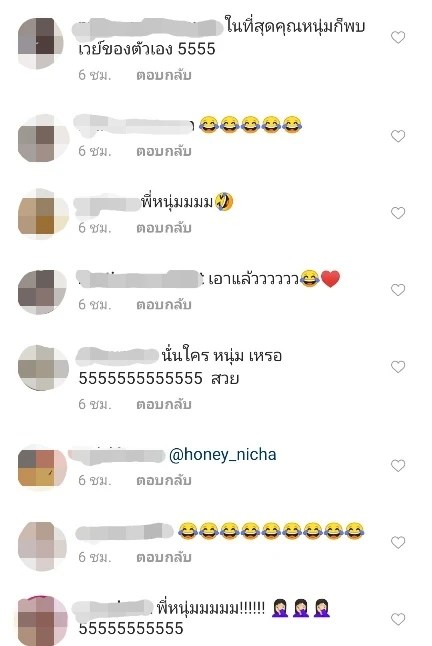The image size is (432, 646).
Task: Tap ตอบกลับ under 'นั่นใคร หนุ่ม เหรอ' comment
Action: point(164,405)
